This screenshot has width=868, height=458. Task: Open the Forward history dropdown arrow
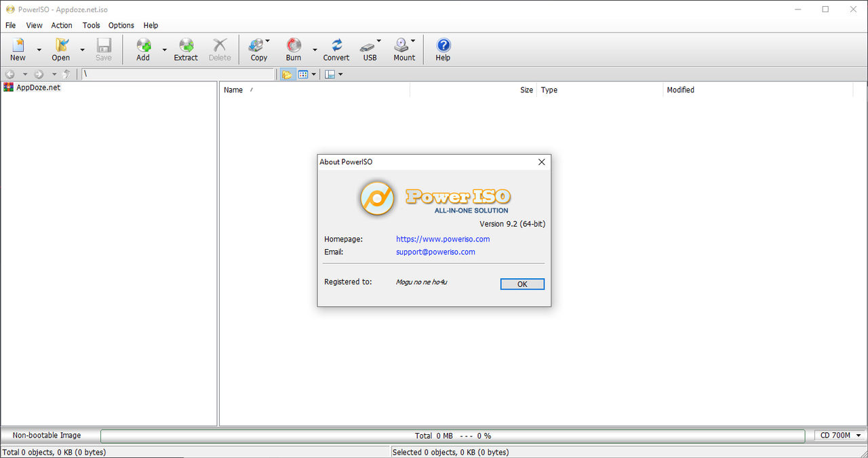coord(54,74)
